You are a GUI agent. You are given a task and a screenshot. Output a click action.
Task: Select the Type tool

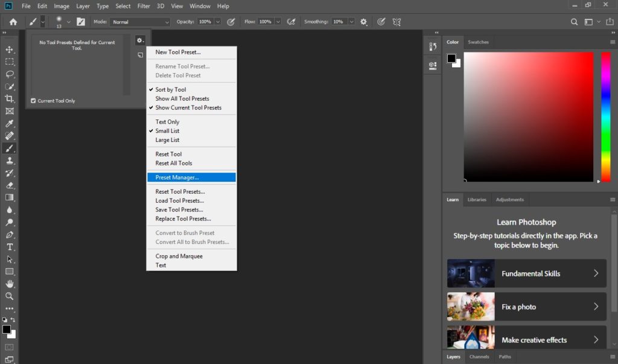(x=10, y=247)
